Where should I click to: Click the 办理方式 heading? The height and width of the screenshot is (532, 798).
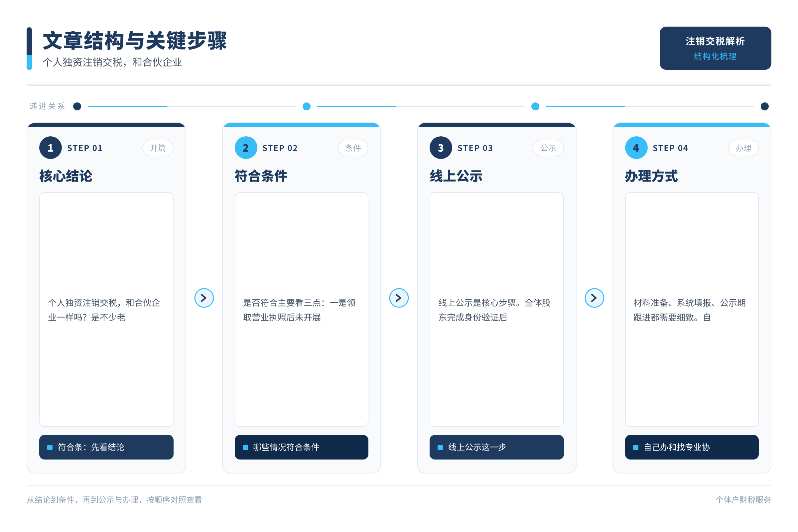tap(651, 176)
